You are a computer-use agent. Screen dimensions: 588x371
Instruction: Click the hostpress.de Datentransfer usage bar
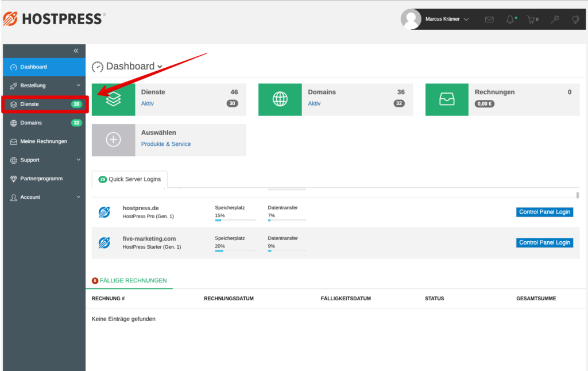point(287,221)
